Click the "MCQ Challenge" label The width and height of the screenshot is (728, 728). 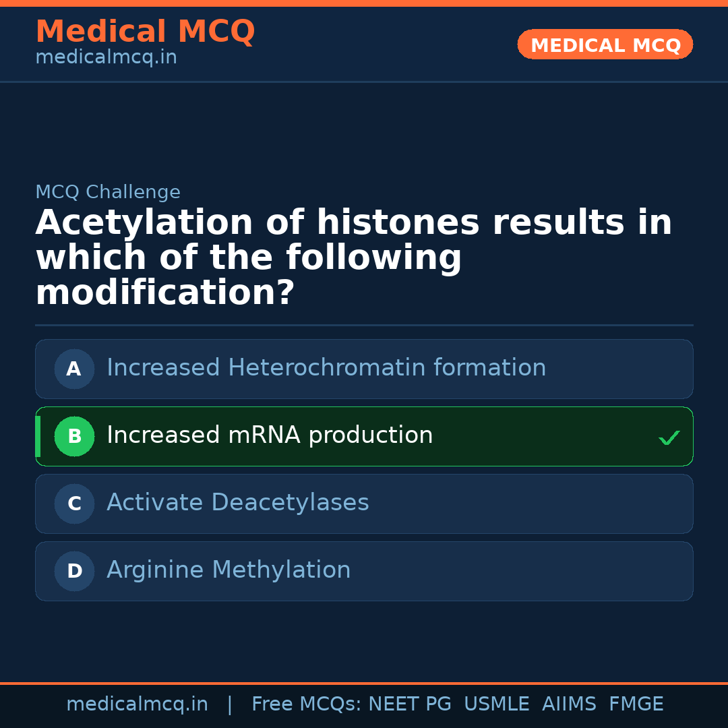click(108, 193)
